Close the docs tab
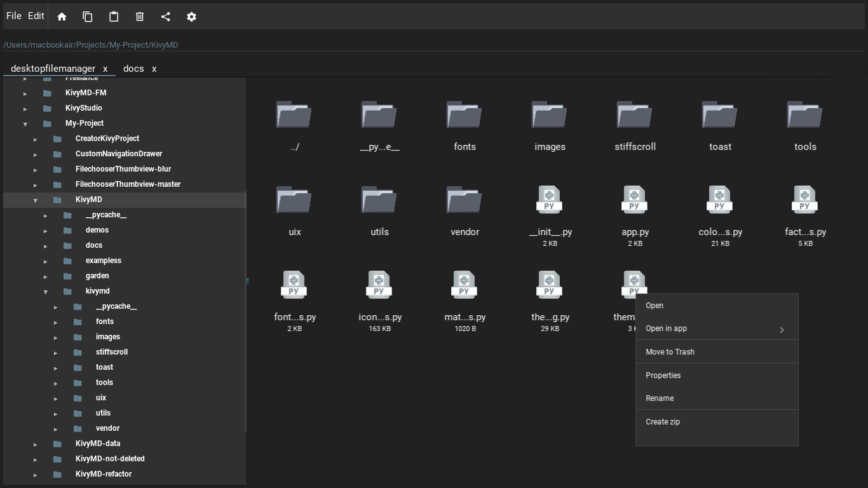The image size is (868, 488). tap(154, 69)
